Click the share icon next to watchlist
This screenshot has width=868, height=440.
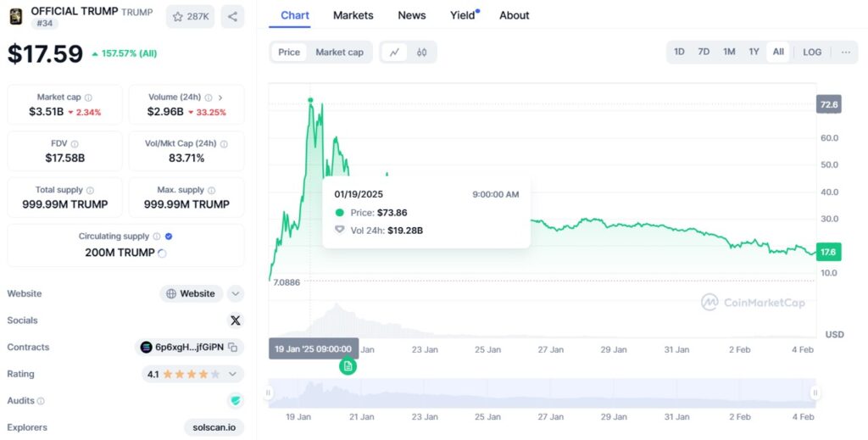point(232,17)
